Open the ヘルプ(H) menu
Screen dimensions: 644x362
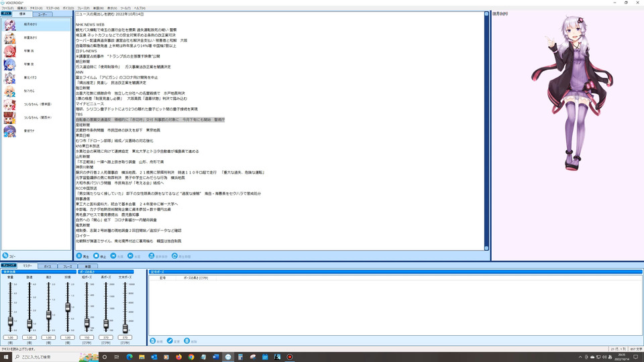coord(140,8)
